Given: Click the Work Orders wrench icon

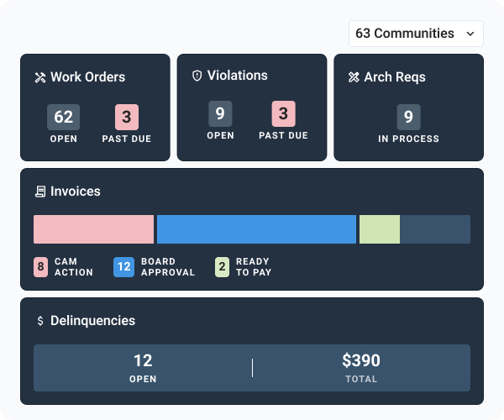Looking at the screenshot, I should [39, 77].
